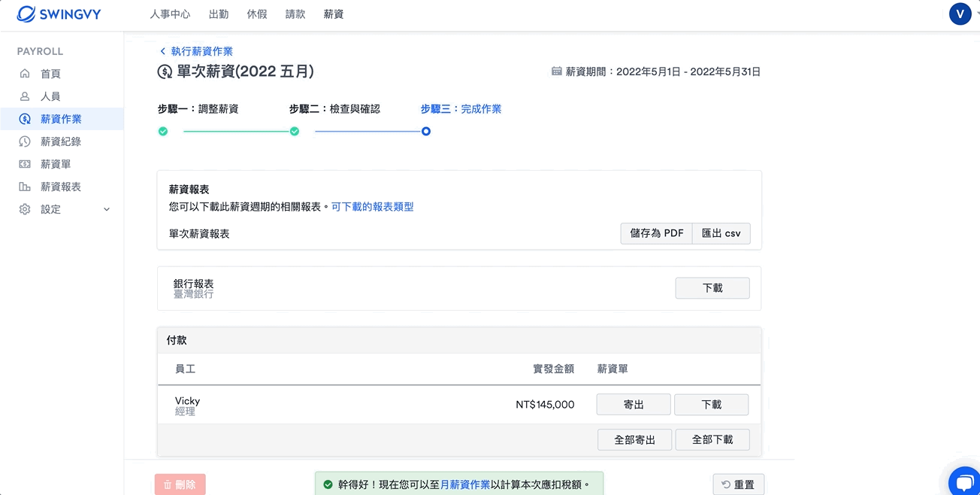Click the calendar icon beside 薪資期間

point(557,71)
